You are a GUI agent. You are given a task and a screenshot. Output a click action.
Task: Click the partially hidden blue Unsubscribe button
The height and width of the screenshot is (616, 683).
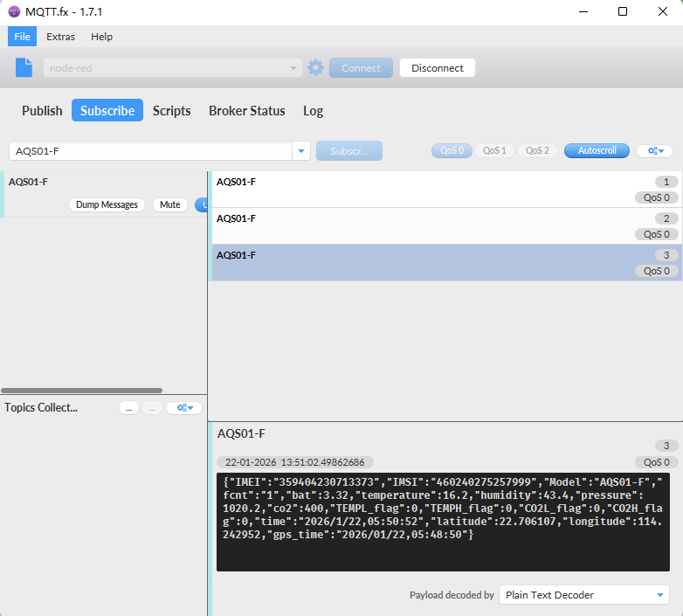tap(201, 204)
